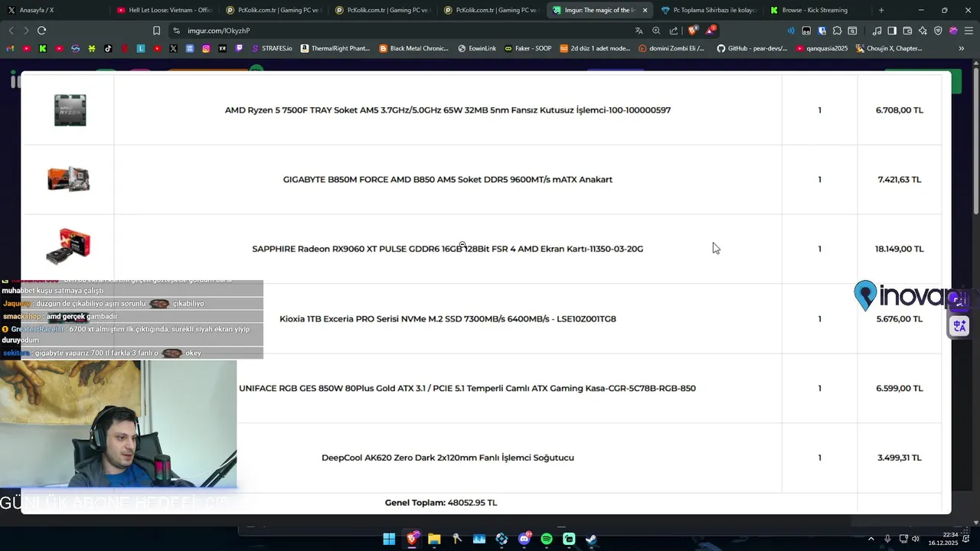Open site settings icon in address bar

click(177, 31)
